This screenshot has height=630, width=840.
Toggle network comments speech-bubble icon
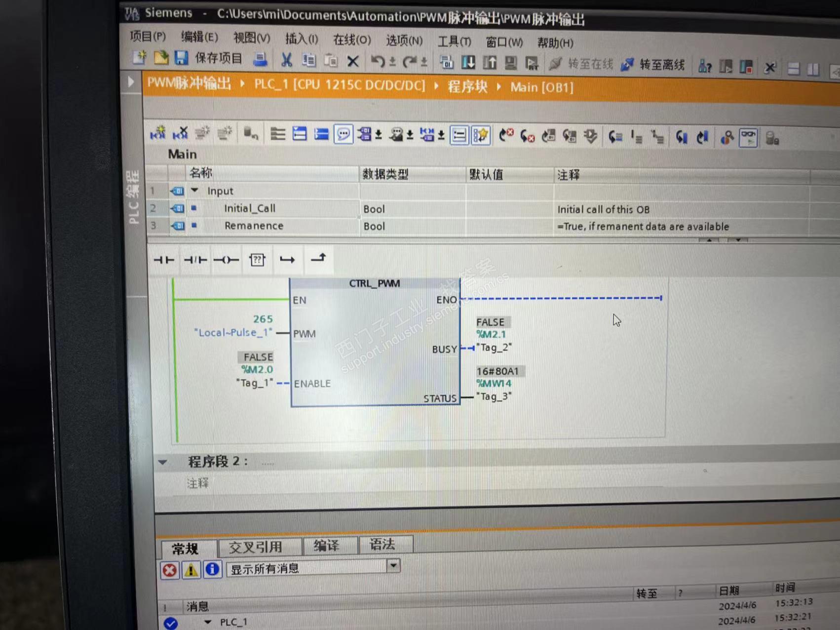tap(344, 134)
